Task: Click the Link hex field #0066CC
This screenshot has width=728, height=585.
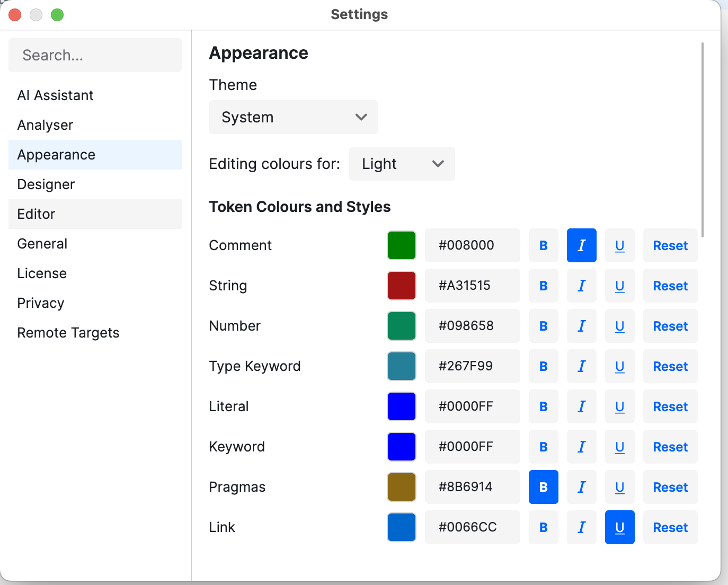Action: coord(473,527)
